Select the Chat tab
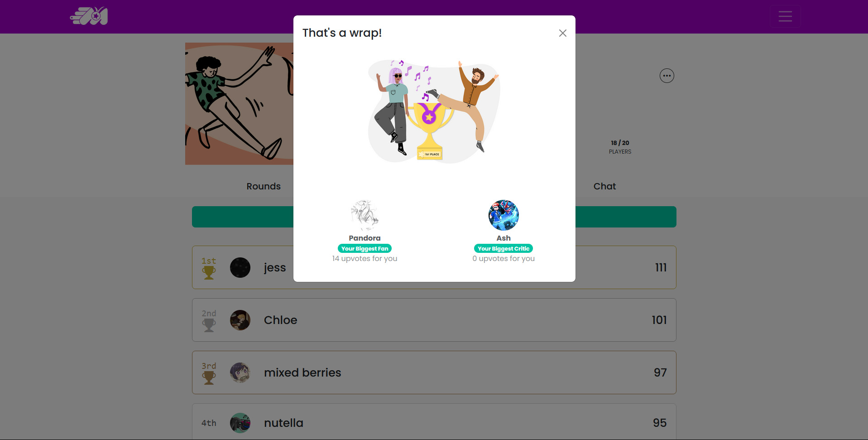Screen dimensions: 868x440 click(604, 186)
